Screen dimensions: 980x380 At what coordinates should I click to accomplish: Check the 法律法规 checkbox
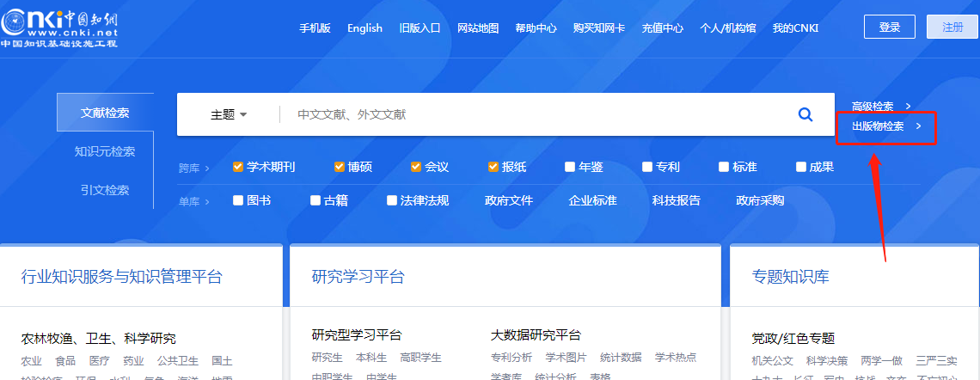pos(392,200)
